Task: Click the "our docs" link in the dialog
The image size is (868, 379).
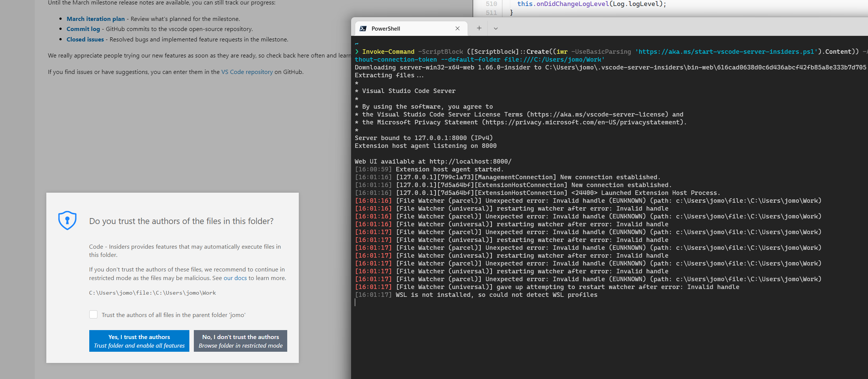Action: coord(234,278)
